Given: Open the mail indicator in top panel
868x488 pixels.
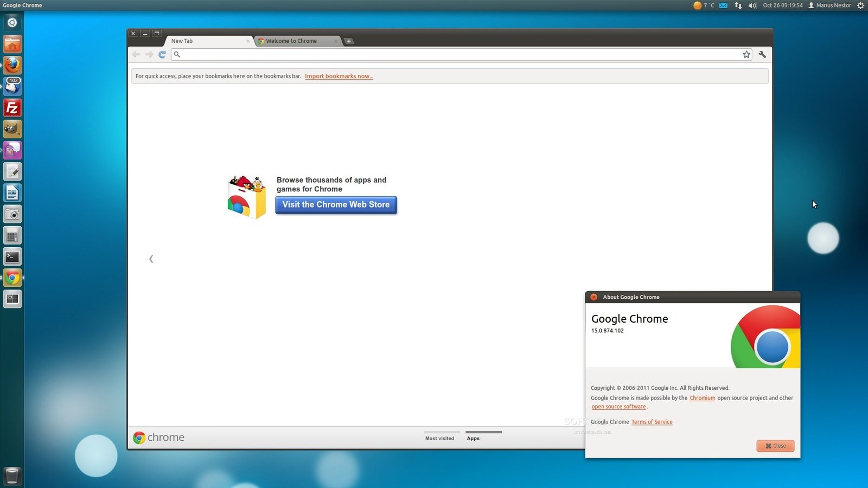Looking at the screenshot, I should pos(723,5).
